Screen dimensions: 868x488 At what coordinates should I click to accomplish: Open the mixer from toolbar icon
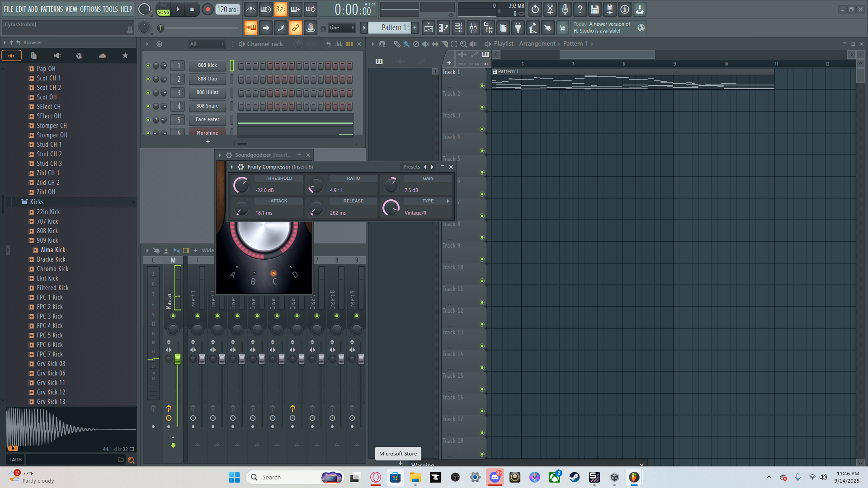[x=473, y=28]
